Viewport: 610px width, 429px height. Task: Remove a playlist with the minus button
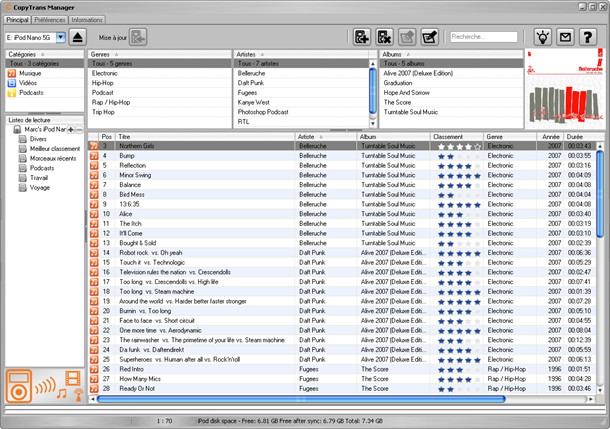pyautogui.click(x=79, y=130)
